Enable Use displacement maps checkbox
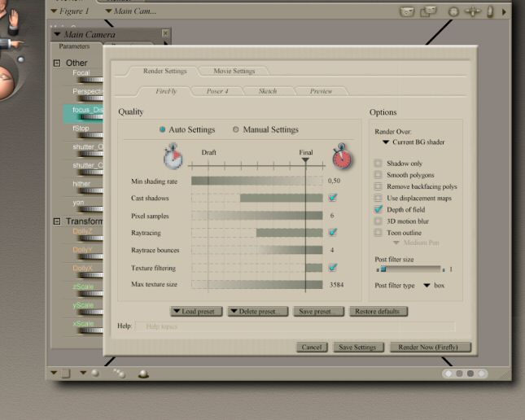The height and width of the screenshot is (420, 525). click(378, 198)
